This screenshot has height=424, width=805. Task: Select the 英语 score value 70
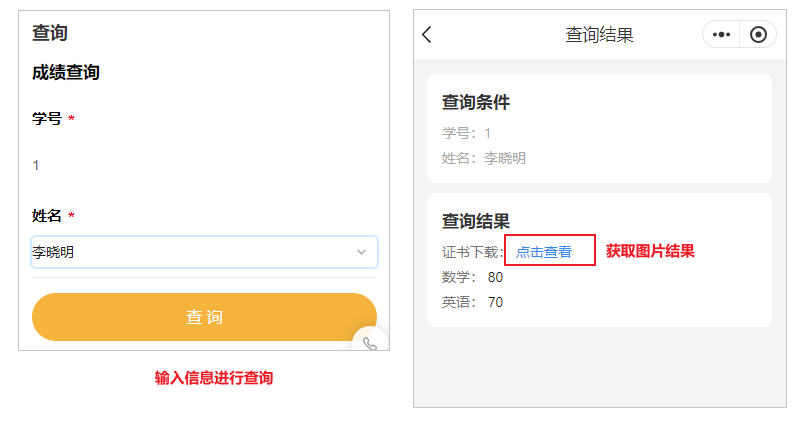[495, 302]
